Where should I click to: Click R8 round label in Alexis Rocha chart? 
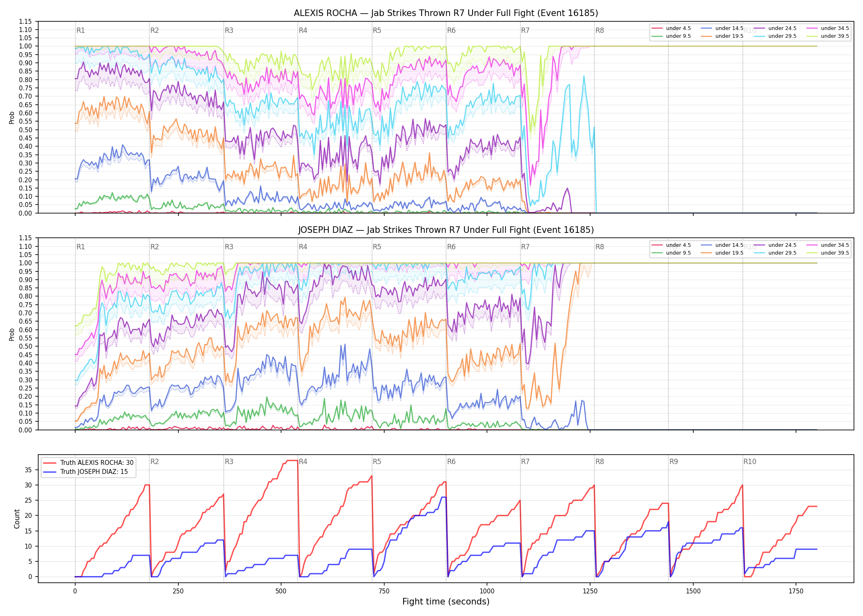600,30
